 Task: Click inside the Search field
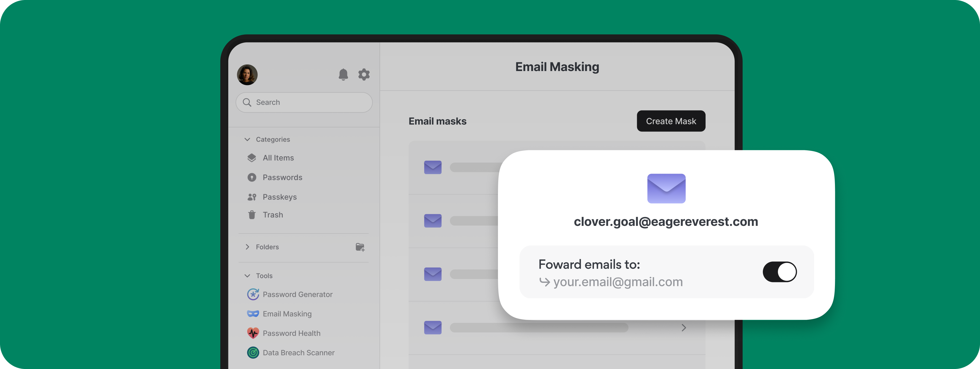pos(304,102)
